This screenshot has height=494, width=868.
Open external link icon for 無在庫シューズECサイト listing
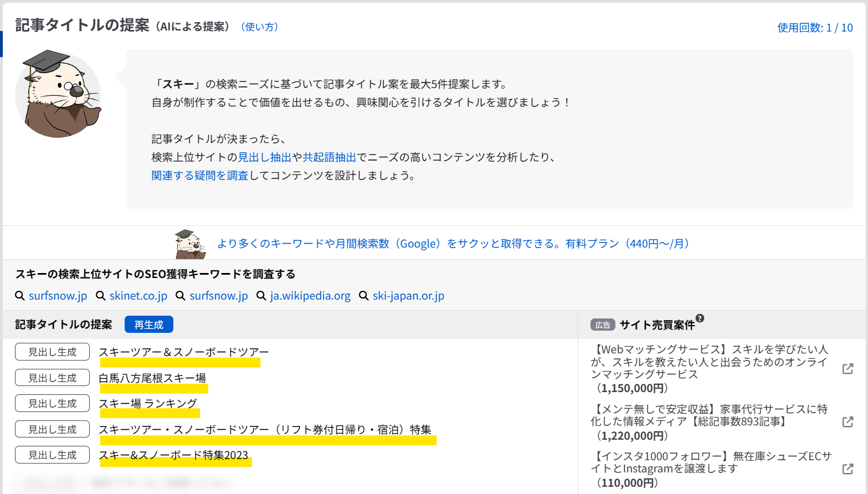click(848, 469)
